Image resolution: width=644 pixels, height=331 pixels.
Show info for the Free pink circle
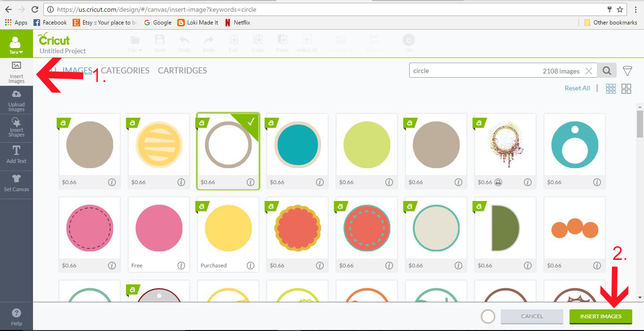click(x=181, y=266)
